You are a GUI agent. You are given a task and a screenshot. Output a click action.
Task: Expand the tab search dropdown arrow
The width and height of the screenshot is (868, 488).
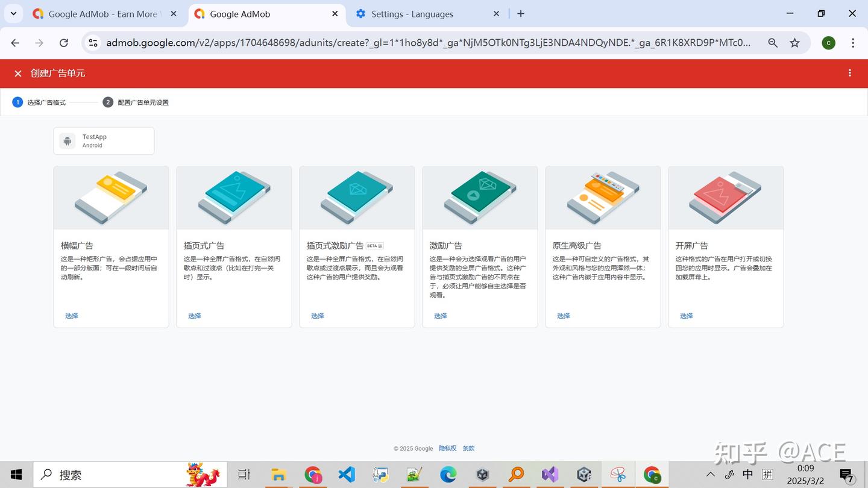[13, 13]
